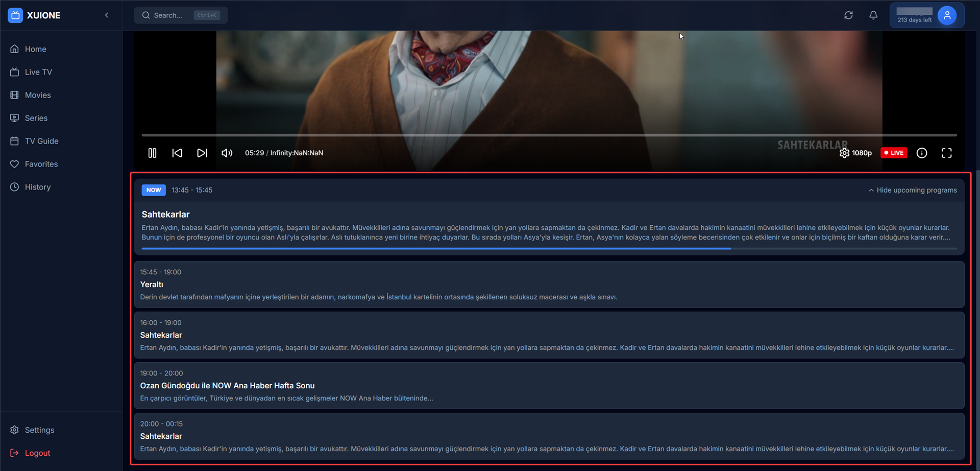Open Settings from the sidebar
The width and height of the screenshot is (980, 471).
point(39,430)
